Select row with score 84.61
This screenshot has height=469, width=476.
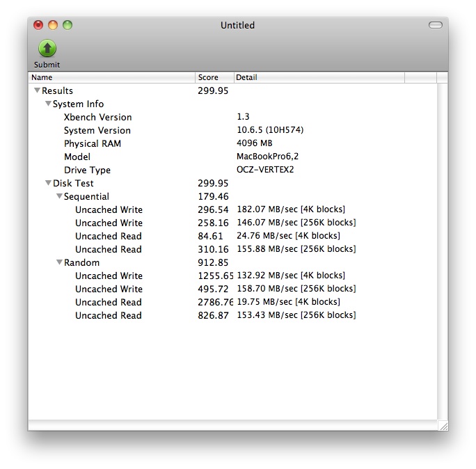(233, 236)
